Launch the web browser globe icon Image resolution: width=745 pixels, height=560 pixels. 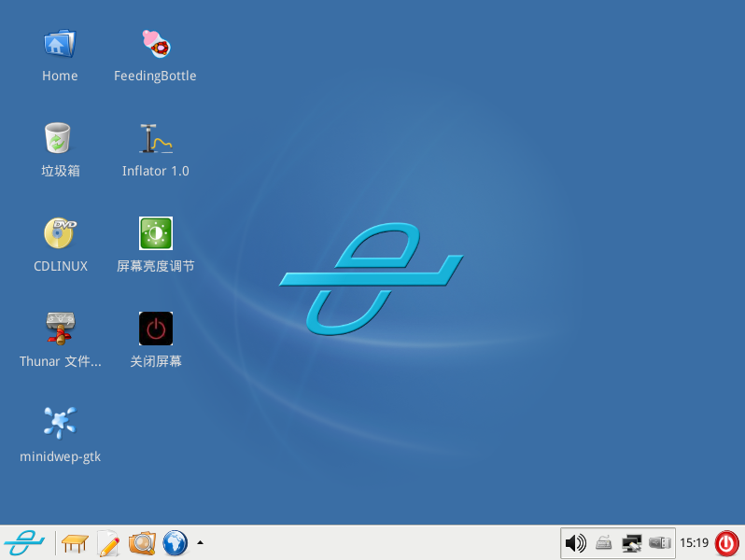pyautogui.click(x=176, y=543)
